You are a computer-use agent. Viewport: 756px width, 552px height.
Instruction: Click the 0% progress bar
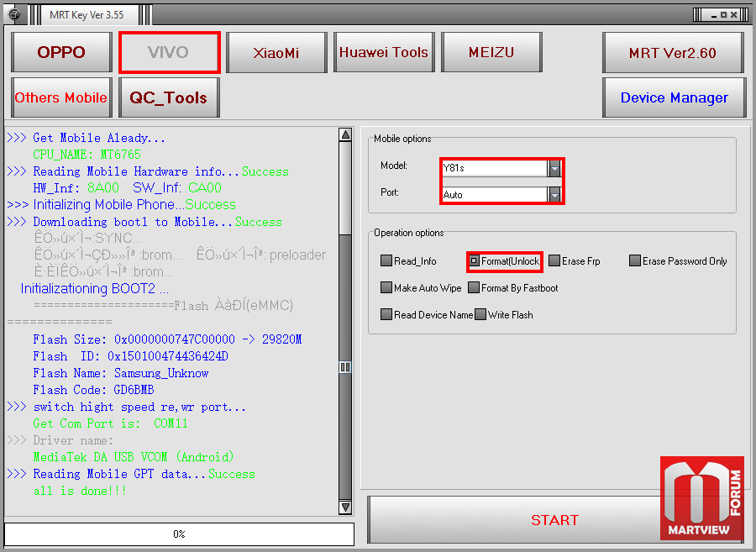pos(180,534)
